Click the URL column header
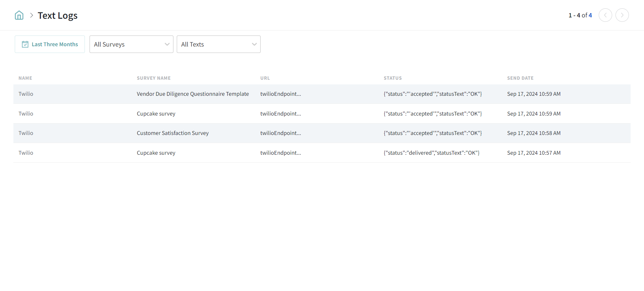Viewport: 644px width, 291px height. pyautogui.click(x=265, y=78)
